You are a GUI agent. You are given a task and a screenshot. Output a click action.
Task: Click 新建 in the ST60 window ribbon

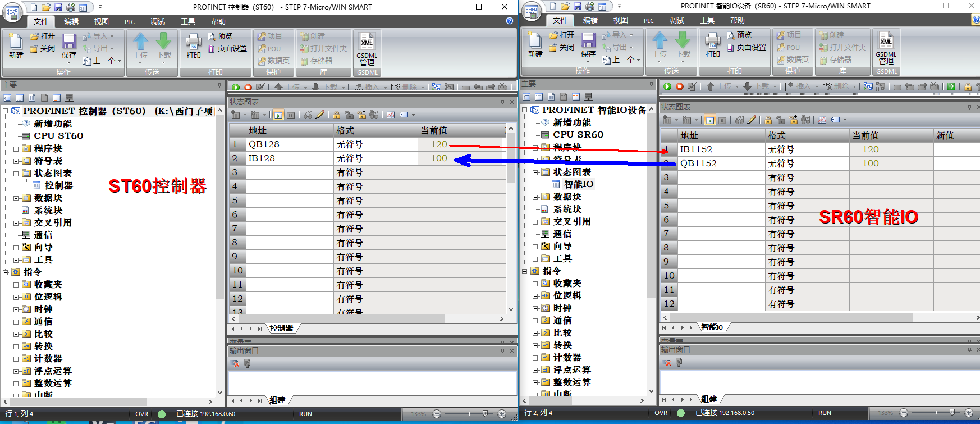point(16,46)
